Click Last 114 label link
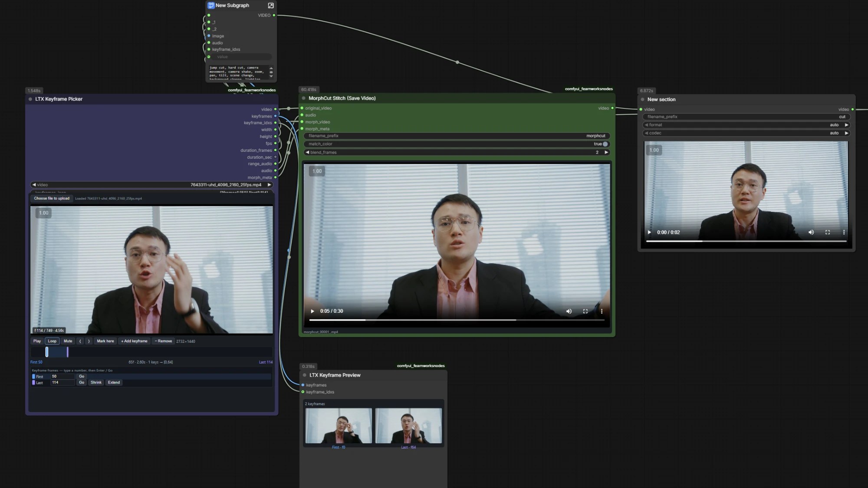Viewport: 868px width, 488px height. coord(266,362)
